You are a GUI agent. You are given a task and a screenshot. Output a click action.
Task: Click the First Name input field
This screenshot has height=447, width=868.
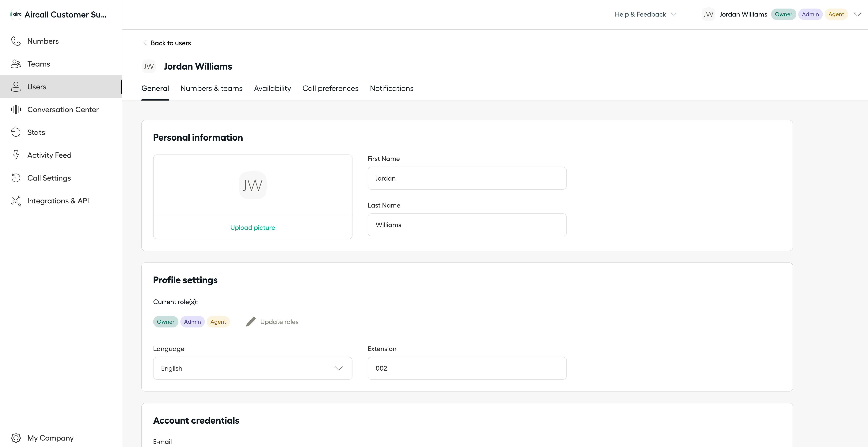467,178
